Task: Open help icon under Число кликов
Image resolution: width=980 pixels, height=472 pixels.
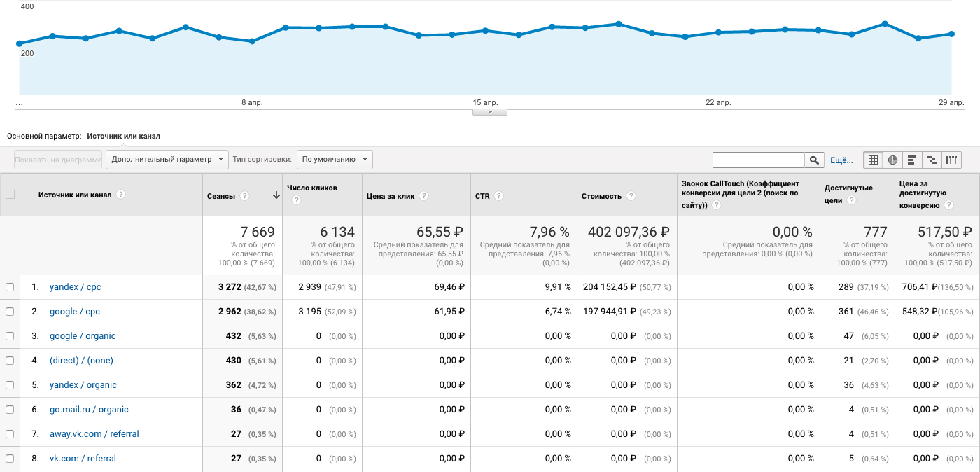Action: click(296, 200)
